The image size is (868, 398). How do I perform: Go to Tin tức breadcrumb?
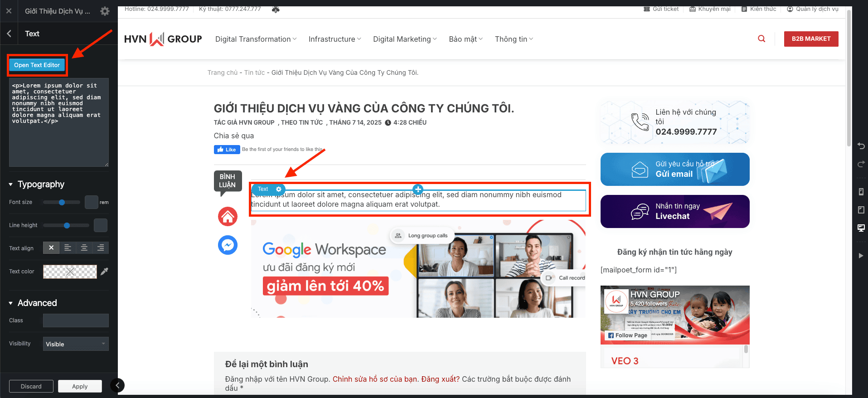[255, 73]
